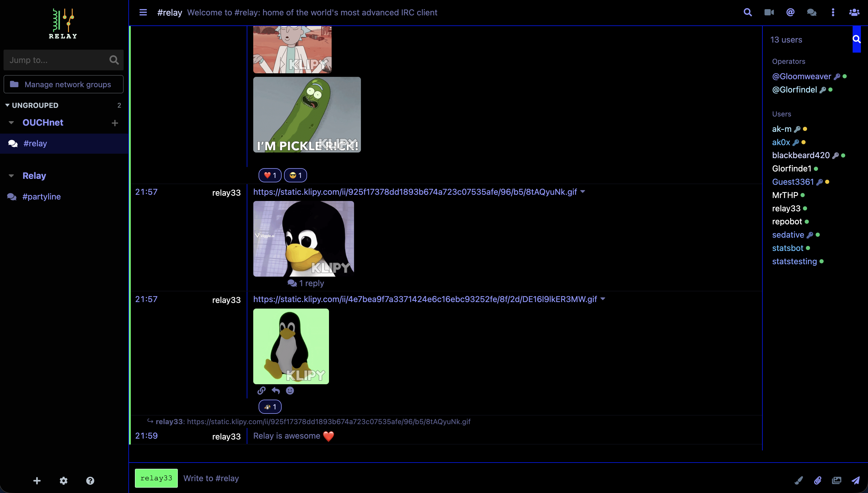This screenshot has height=493, width=868.
Task: Open the vertical three-dot menu
Action: click(833, 12)
